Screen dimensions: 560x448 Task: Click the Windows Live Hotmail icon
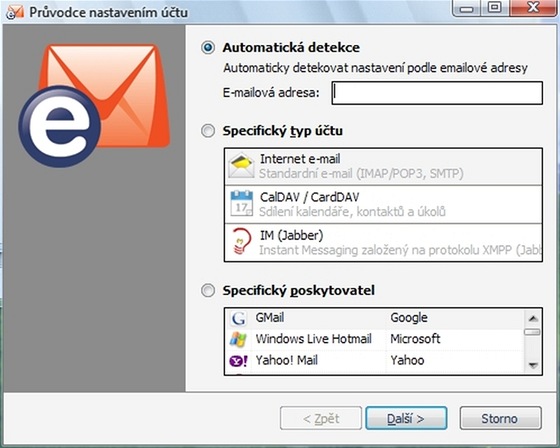coord(238,339)
